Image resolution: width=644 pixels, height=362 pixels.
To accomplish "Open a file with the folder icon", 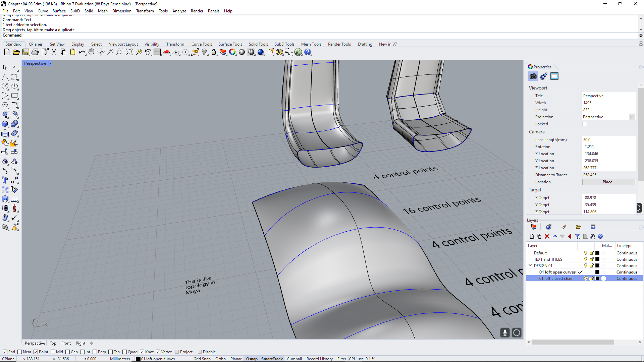I will (x=16, y=52).
